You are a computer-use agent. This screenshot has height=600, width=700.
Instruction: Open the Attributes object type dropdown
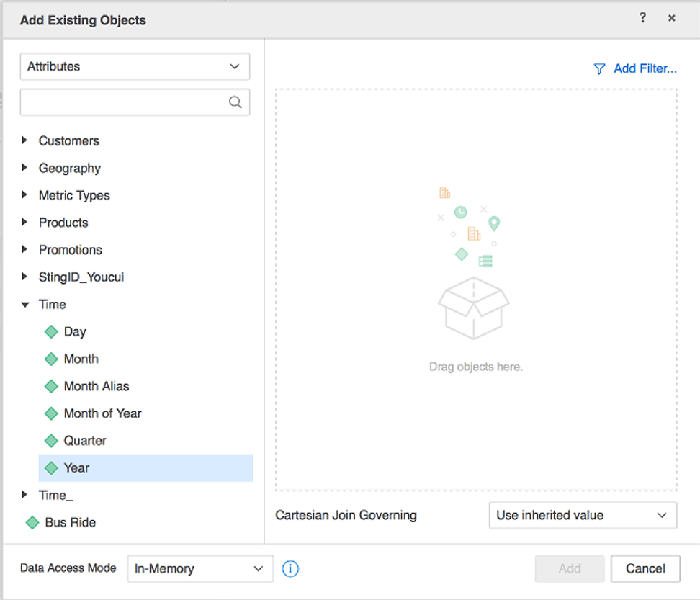pos(135,66)
